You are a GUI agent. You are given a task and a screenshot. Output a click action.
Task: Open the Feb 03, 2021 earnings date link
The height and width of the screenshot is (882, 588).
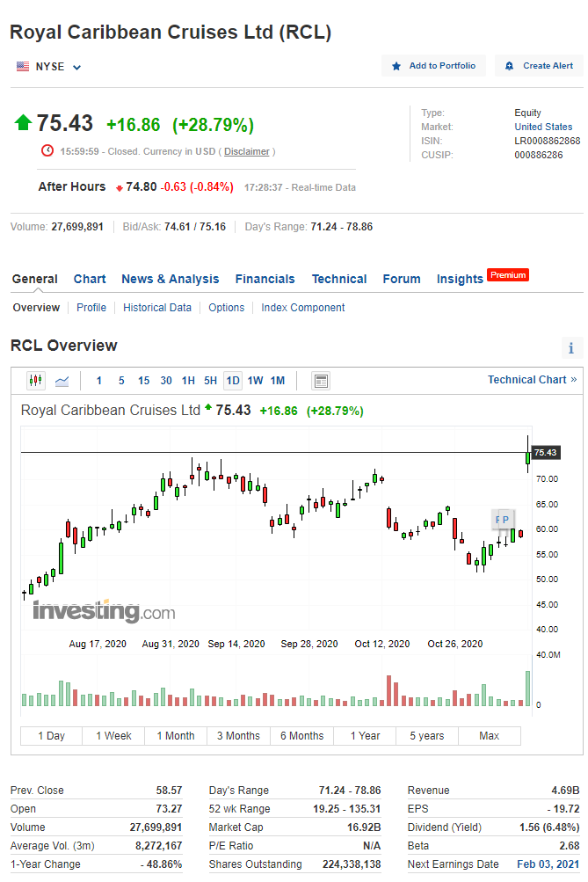pos(548,864)
